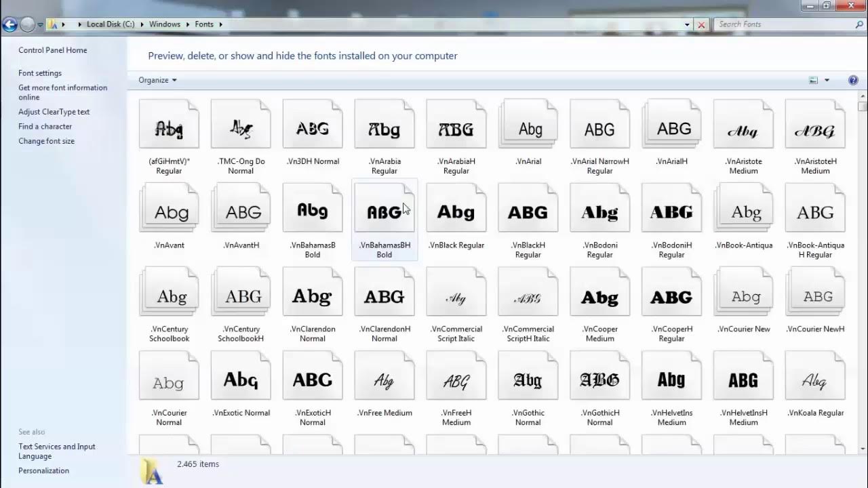Select the .VnCommercial Script Italic font icon
The height and width of the screenshot is (488, 868).
click(456, 292)
